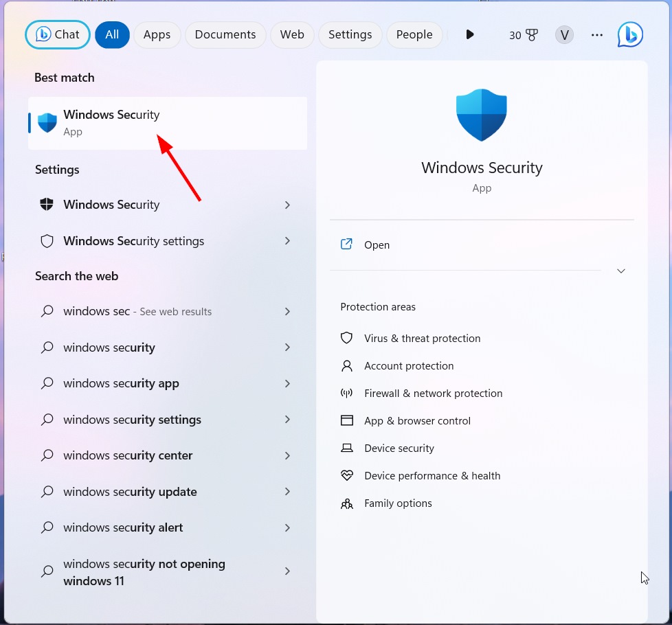Click black shield icon beside Windows Security setting

coord(47,205)
